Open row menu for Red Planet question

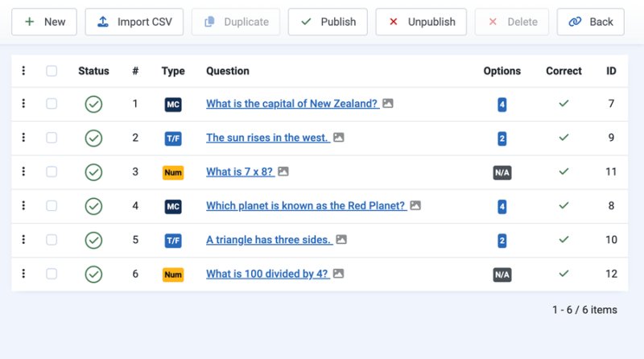pyautogui.click(x=23, y=206)
